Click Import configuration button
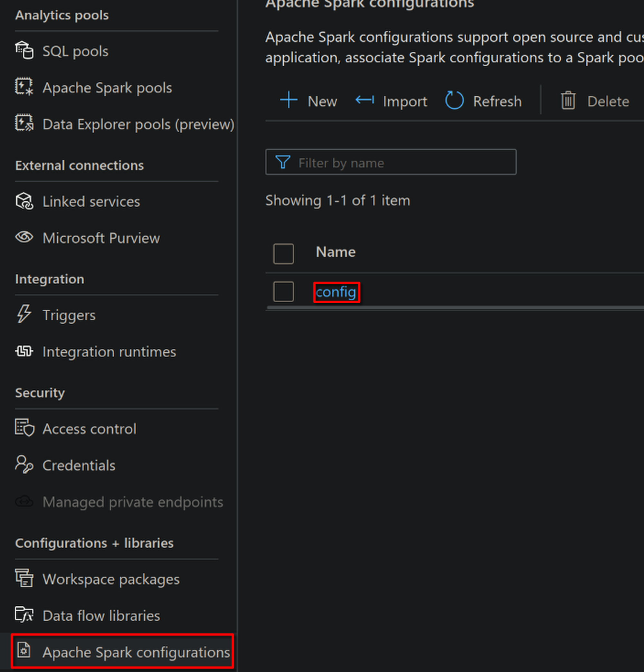This screenshot has width=644, height=672. (392, 101)
